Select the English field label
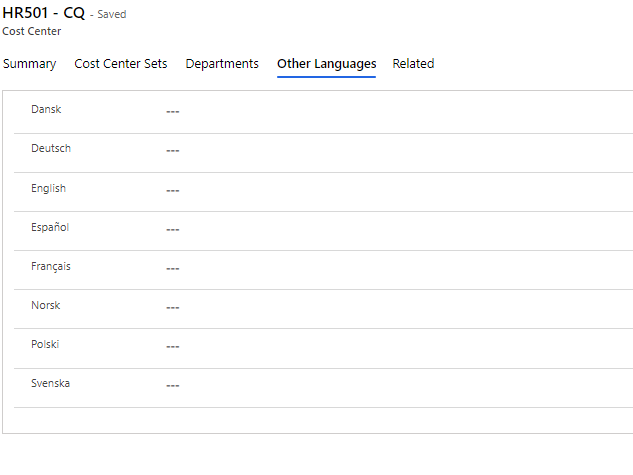This screenshot has height=475, width=633. (48, 188)
